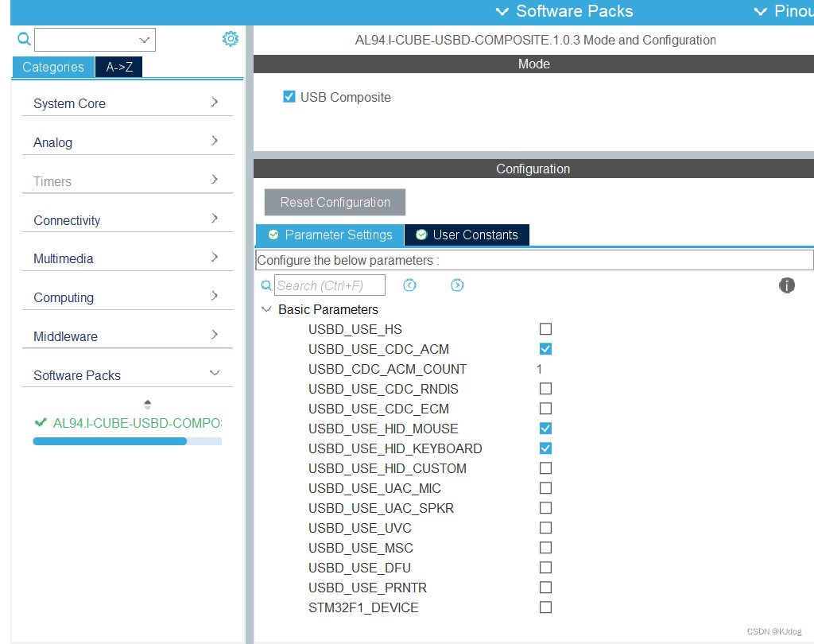Viewport: 814px width, 644px height.
Task: Check the STM32F1_DEVICE checkbox
Action: click(545, 607)
